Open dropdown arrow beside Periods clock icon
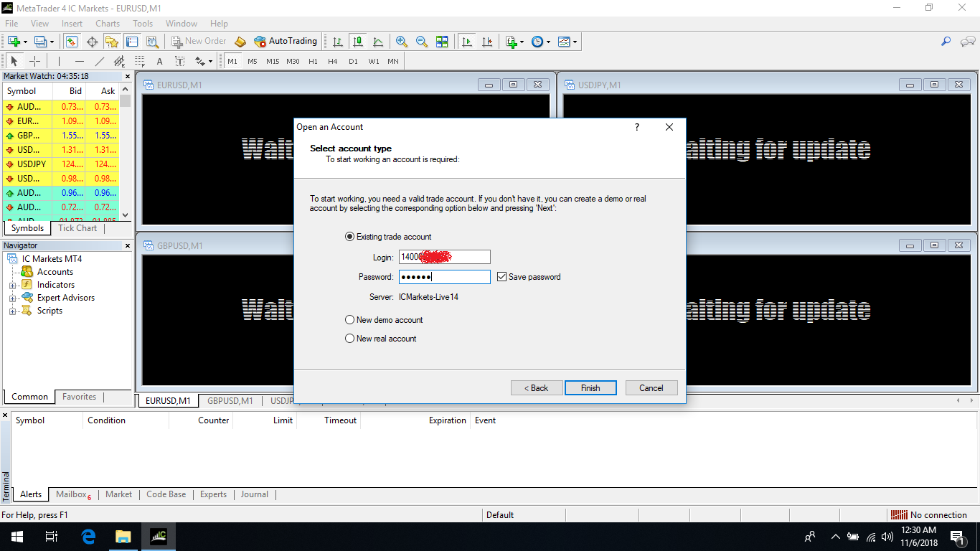Screen dimensions: 980x551 (549, 42)
